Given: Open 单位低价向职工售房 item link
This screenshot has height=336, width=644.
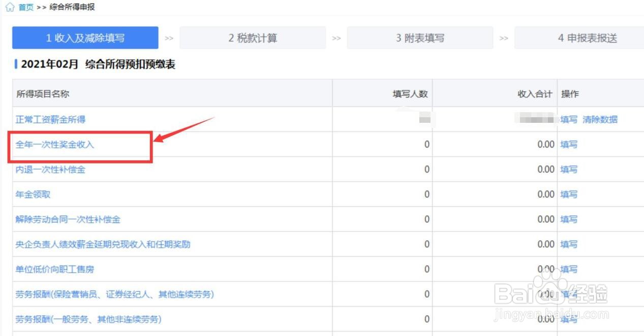Looking at the screenshot, I should (x=55, y=269).
